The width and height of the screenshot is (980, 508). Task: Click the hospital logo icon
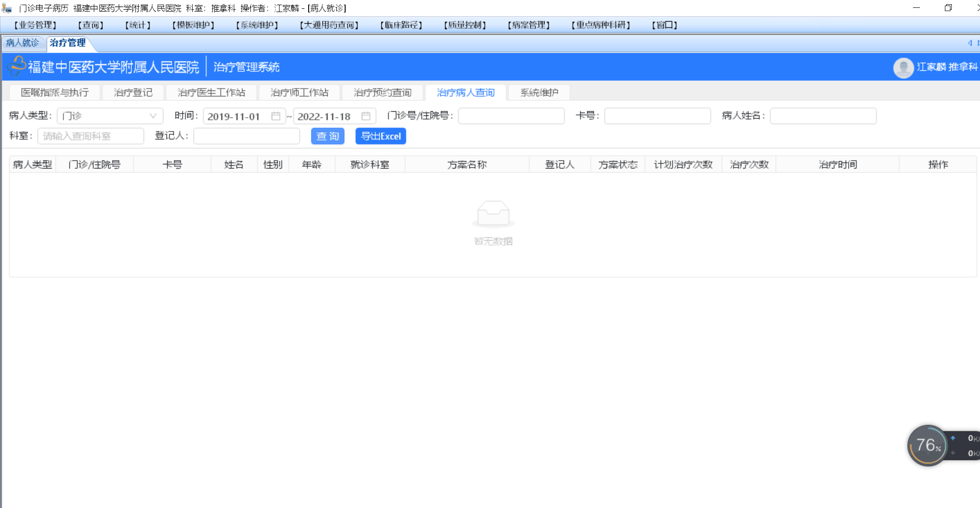pyautogui.click(x=17, y=66)
